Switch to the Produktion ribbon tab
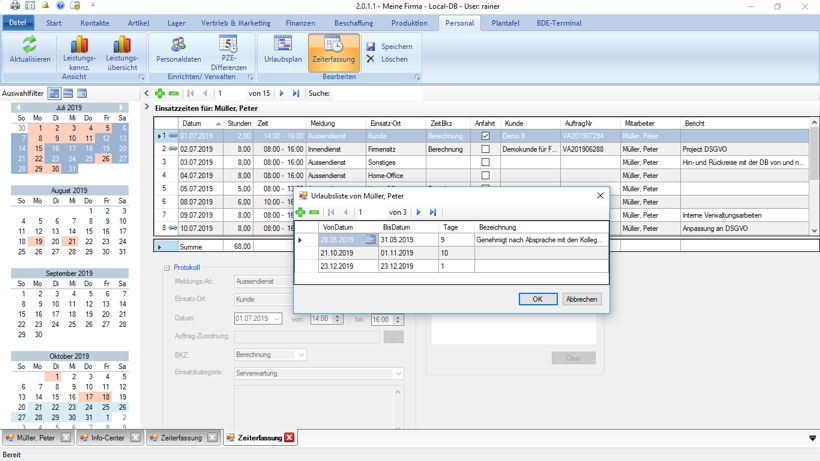The width and height of the screenshot is (820, 461). 409,23
